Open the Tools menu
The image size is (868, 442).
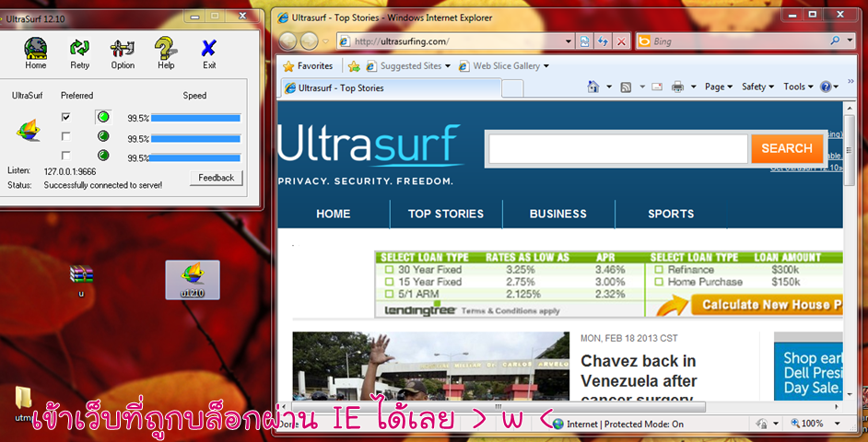(x=798, y=87)
